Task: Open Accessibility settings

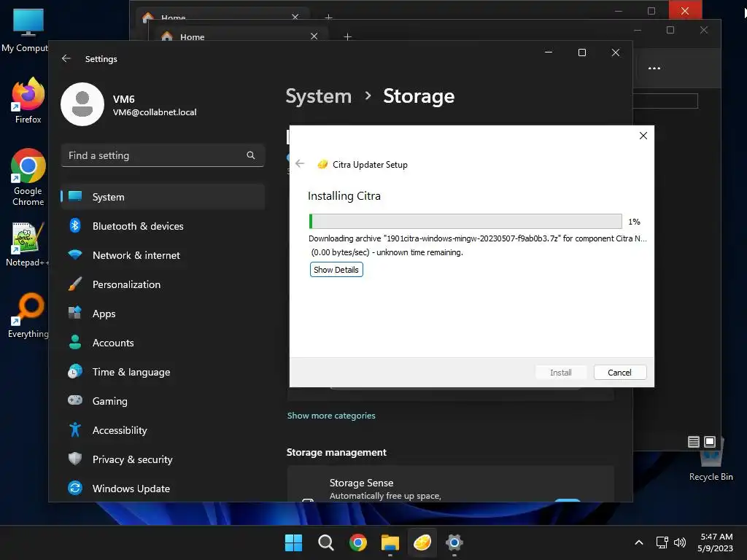Action: point(163,430)
